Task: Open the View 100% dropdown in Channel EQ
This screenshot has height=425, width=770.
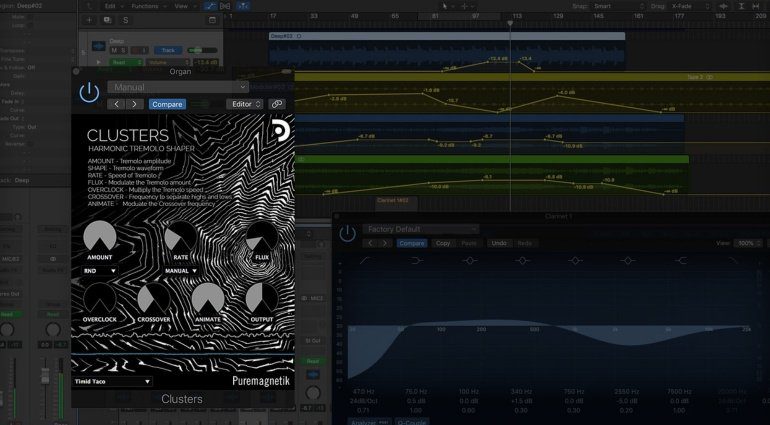Action: tap(747, 243)
